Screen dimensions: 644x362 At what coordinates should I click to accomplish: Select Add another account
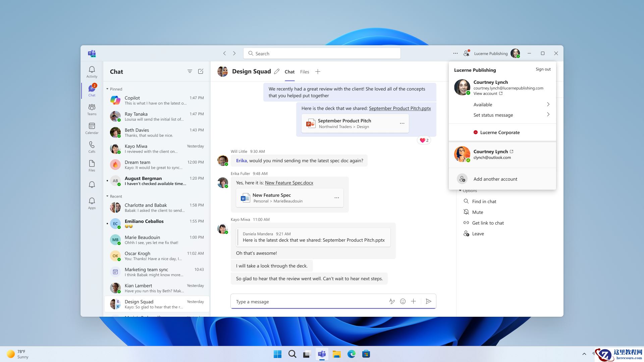(x=495, y=179)
